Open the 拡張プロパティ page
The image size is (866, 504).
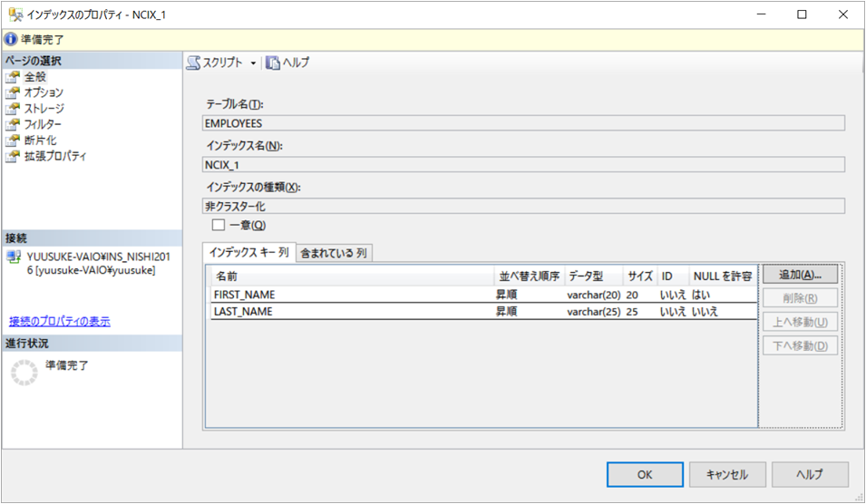55,157
